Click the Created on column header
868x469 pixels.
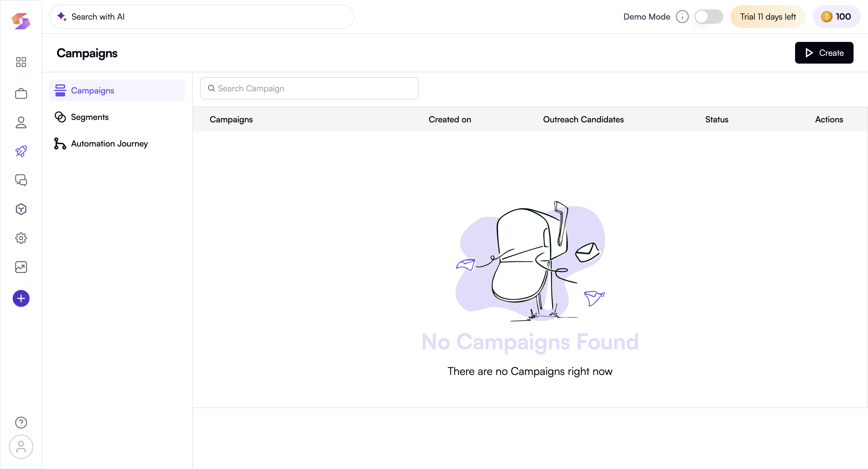tap(450, 119)
